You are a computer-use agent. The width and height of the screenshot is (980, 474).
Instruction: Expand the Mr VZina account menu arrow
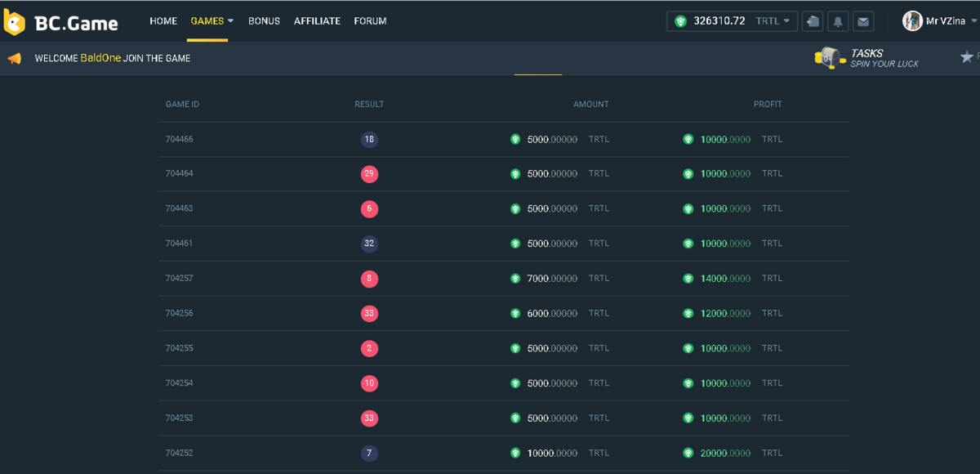pos(972,21)
